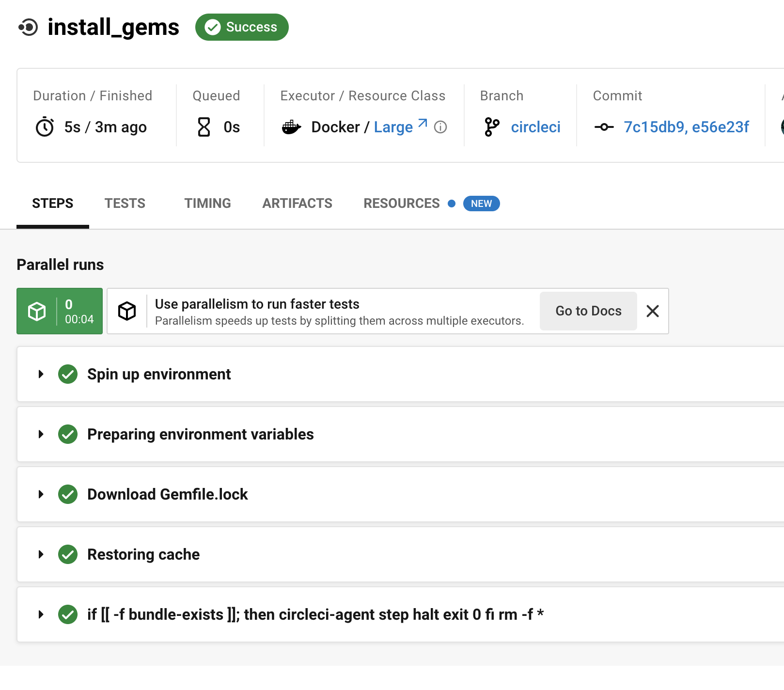Dismiss the parallelism tip banner
This screenshot has width=784, height=690.
tap(652, 311)
